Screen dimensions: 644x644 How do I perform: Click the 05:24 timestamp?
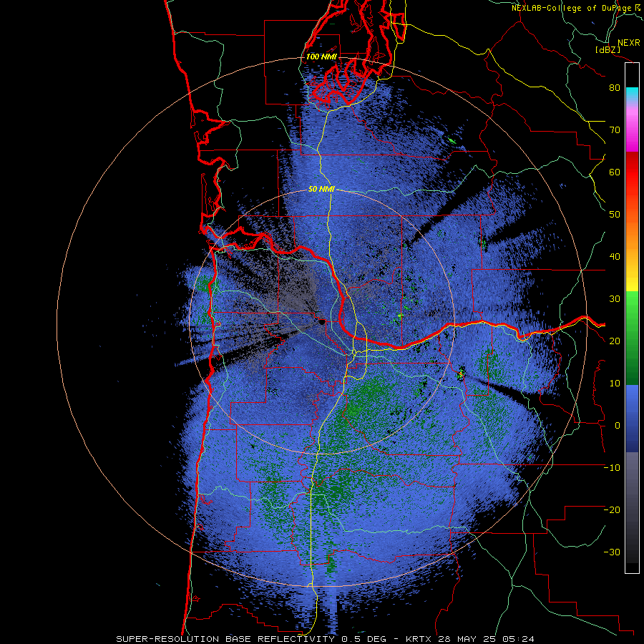click(x=518, y=639)
